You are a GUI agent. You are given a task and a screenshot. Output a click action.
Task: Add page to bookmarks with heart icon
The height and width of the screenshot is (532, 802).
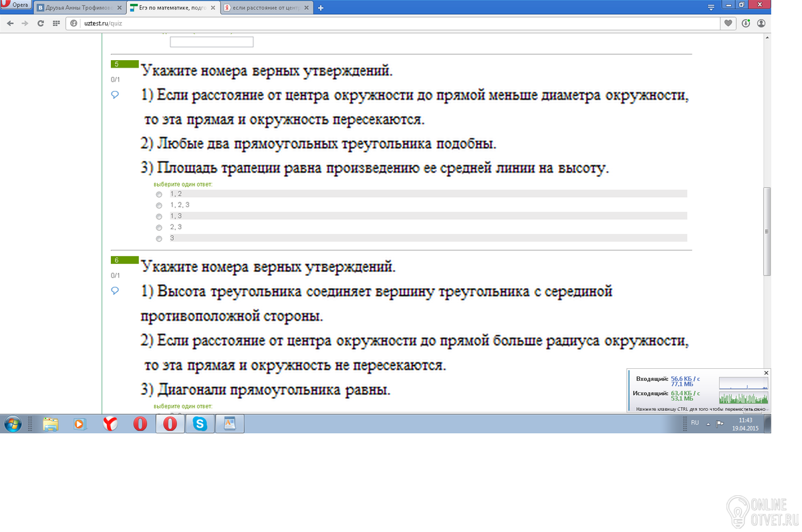click(728, 23)
